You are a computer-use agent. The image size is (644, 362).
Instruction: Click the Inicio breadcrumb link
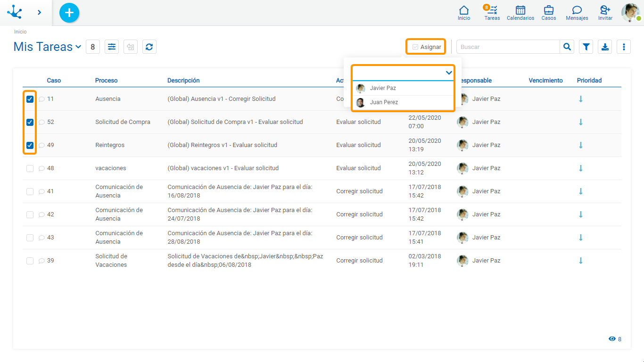(20, 32)
